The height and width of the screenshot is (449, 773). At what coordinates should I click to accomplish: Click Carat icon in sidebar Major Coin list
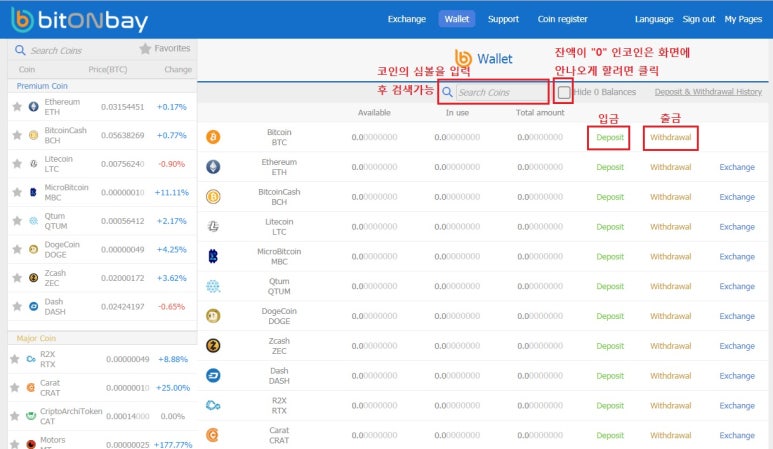click(x=31, y=387)
